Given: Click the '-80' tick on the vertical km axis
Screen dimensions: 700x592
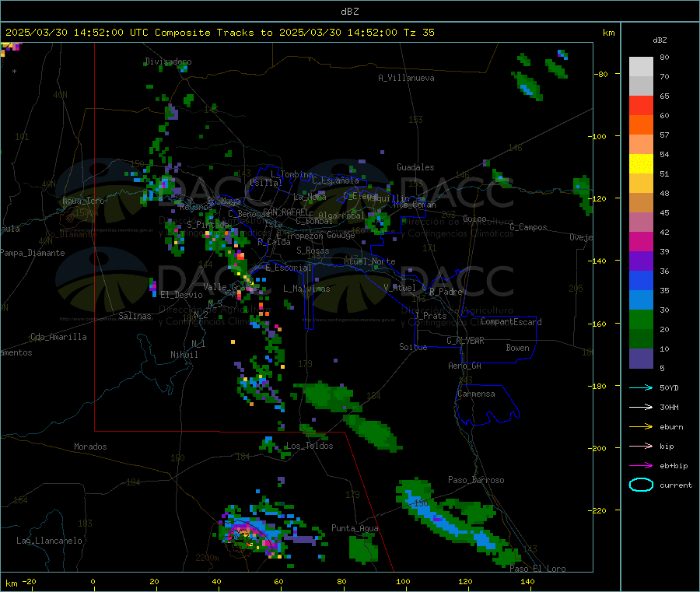Looking at the screenshot, I should tap(601, 74).
